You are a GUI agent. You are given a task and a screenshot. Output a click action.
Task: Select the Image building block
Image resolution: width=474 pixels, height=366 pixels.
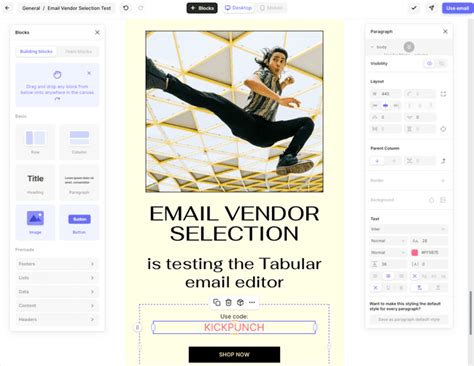(x=35, y=222)
